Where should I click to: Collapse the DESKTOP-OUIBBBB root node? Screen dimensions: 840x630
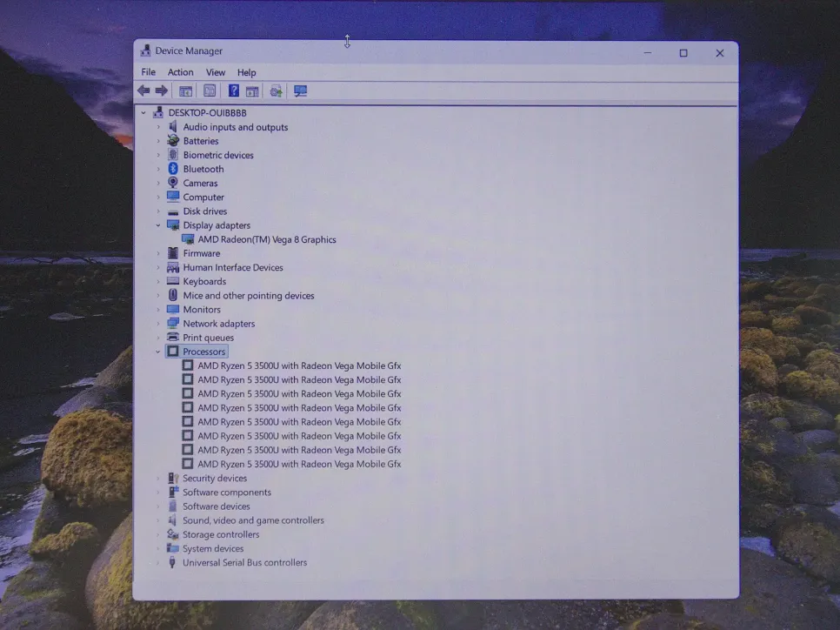(x=143, y=112)
